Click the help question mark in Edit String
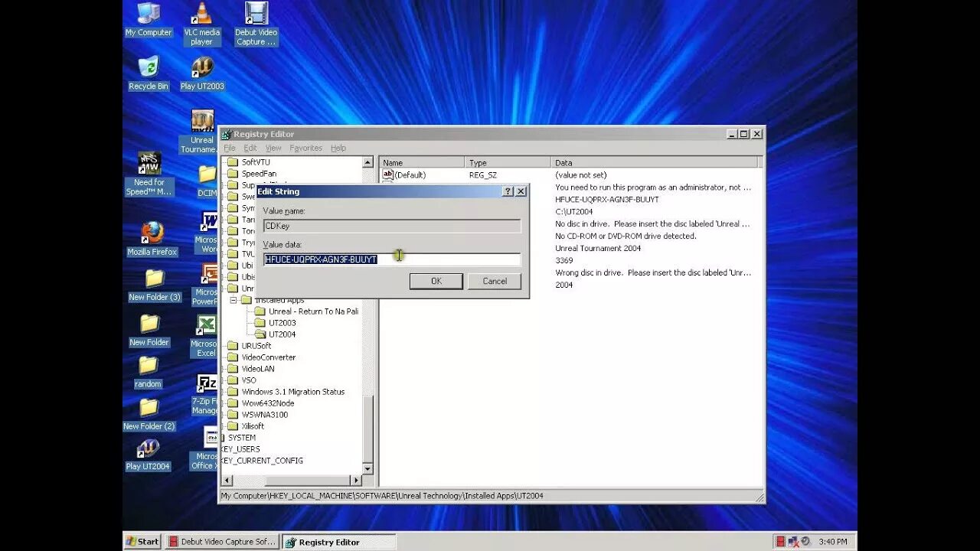 click(x=508, y=191)
